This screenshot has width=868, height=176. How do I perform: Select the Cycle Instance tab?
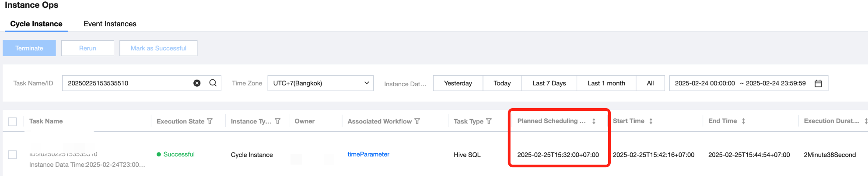[x=36, y=24]
